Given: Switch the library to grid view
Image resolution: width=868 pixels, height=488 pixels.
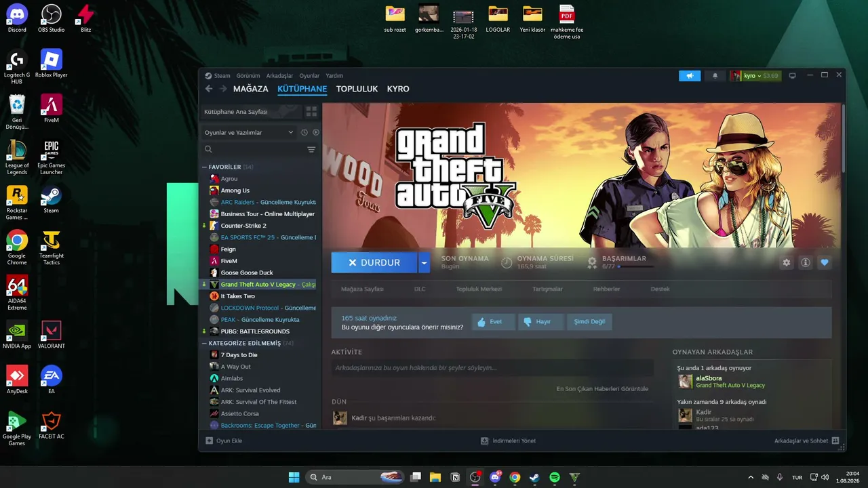Looking at the screenshot, I should tap(311, 112).
